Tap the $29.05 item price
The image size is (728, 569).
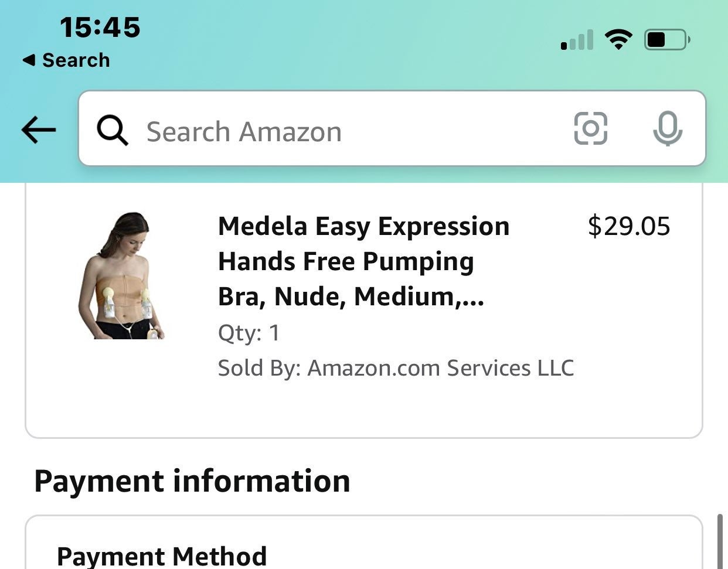629,226
